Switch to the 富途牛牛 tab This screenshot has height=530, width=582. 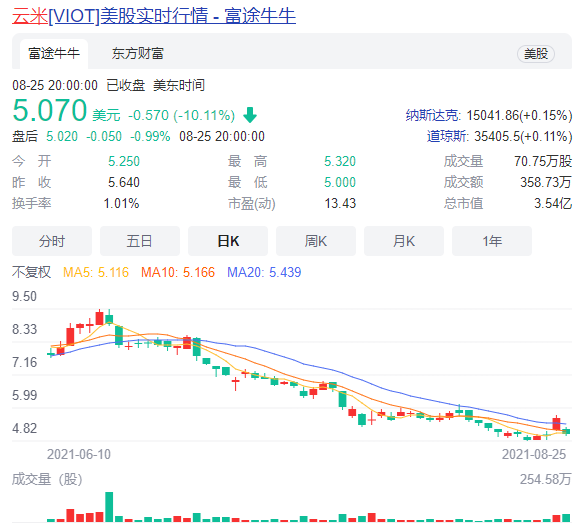(54, 53)
